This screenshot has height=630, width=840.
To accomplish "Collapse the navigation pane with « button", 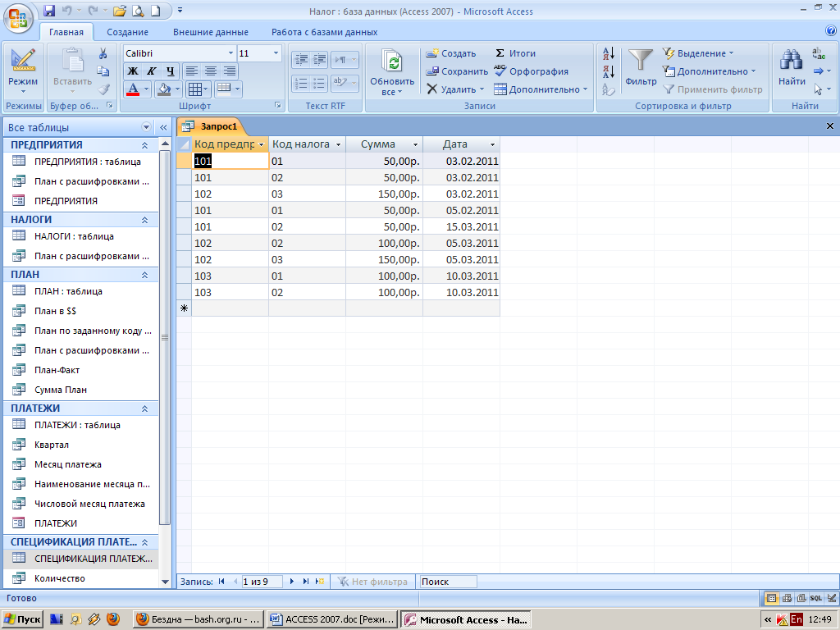I will pos(163,127).
